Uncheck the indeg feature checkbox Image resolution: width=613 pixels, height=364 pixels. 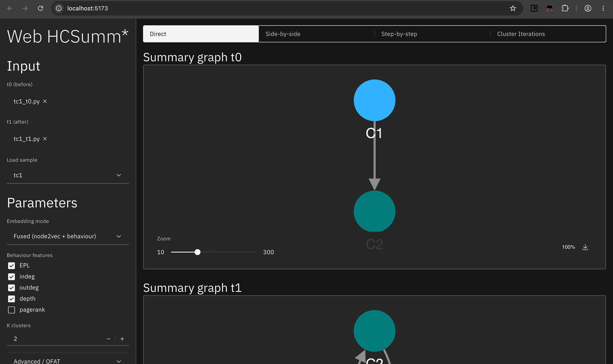pyautogui.click(x=11, y=277)
